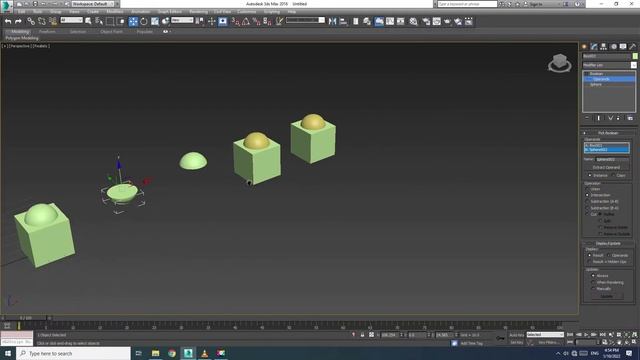
Task: Open the Hierarchy tab in command panel
Action: pos(604,47)
